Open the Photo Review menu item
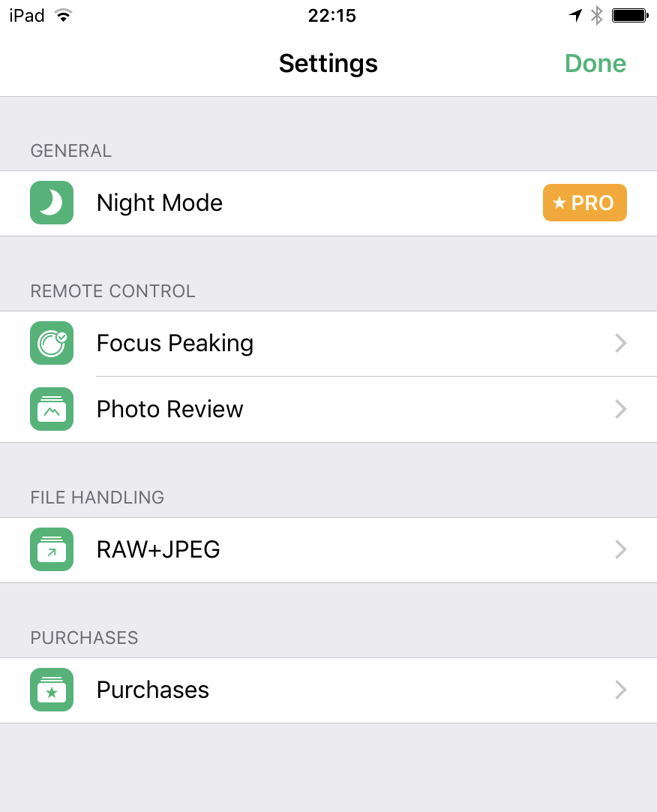Image resolution: width=657 pixels, height=812 pixels. (169, 409)
